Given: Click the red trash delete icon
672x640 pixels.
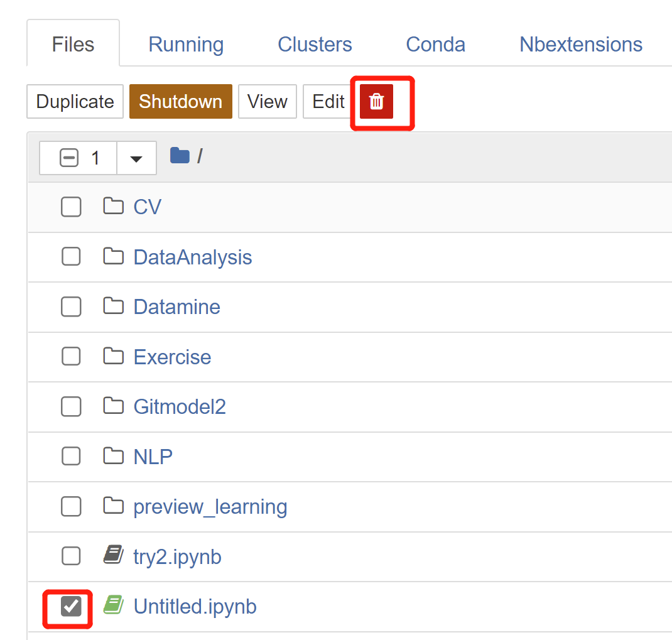Looking at the screenshot, I should 376,102.
